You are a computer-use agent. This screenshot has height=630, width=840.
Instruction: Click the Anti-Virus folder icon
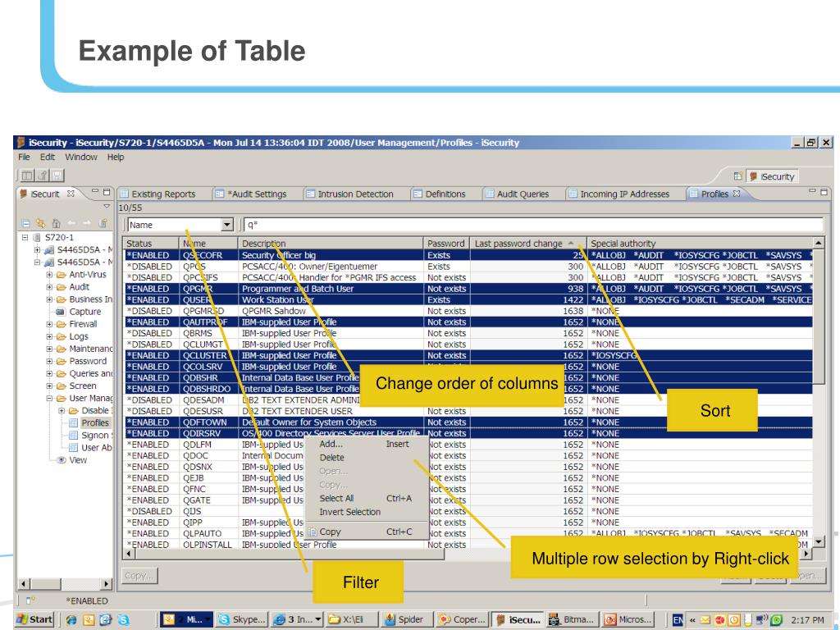[62, 275]
